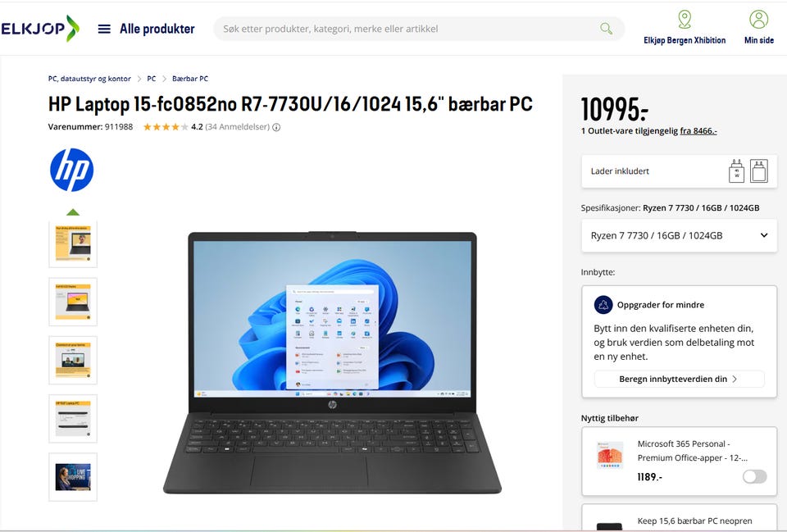Open the Alle produkter menu
Viewport: 787px width, 532px height.
[x=157, y=30]
